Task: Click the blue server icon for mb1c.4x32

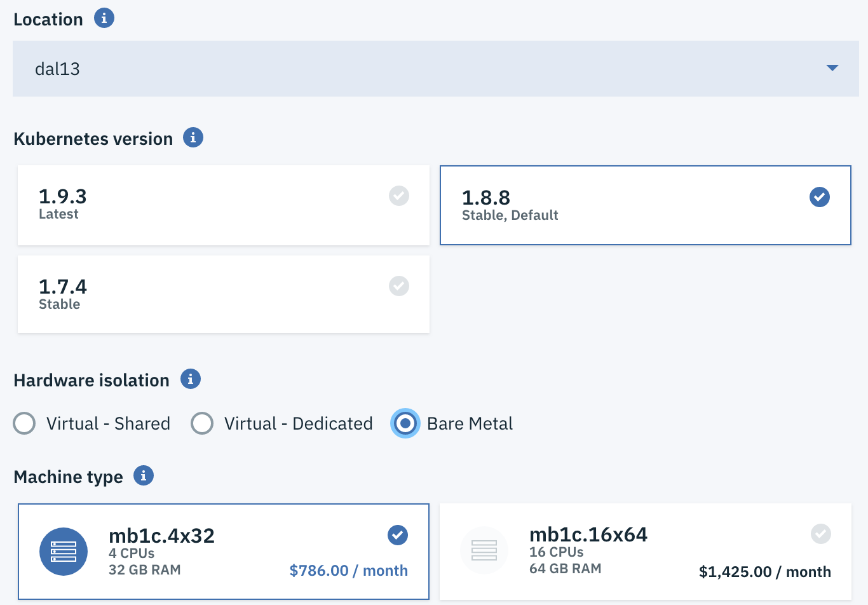Action: [x=64, y=552]
